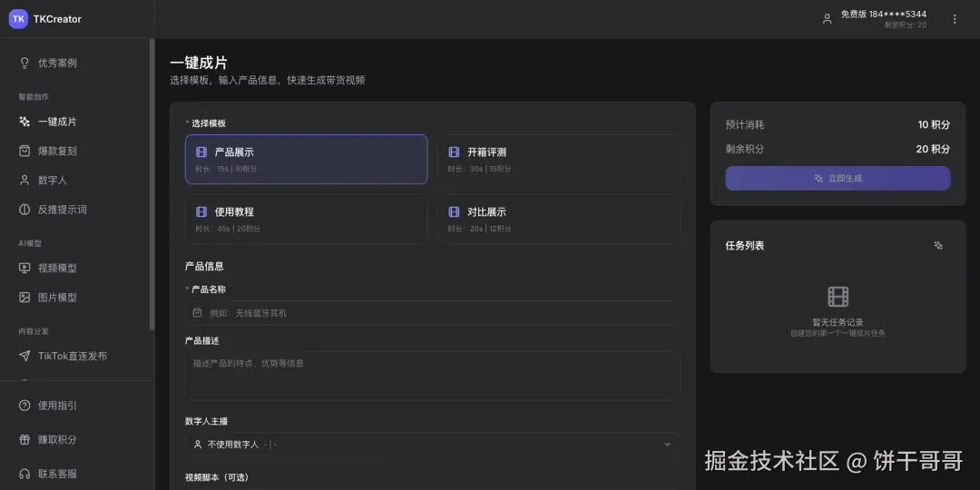Select the 产品展示 template card
This screenshot has height=490, width=980.
coord(307,160)
